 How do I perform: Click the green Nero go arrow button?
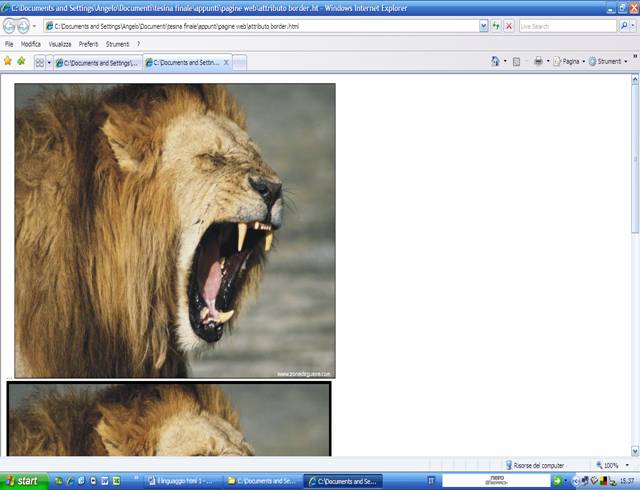coord(556,481)
